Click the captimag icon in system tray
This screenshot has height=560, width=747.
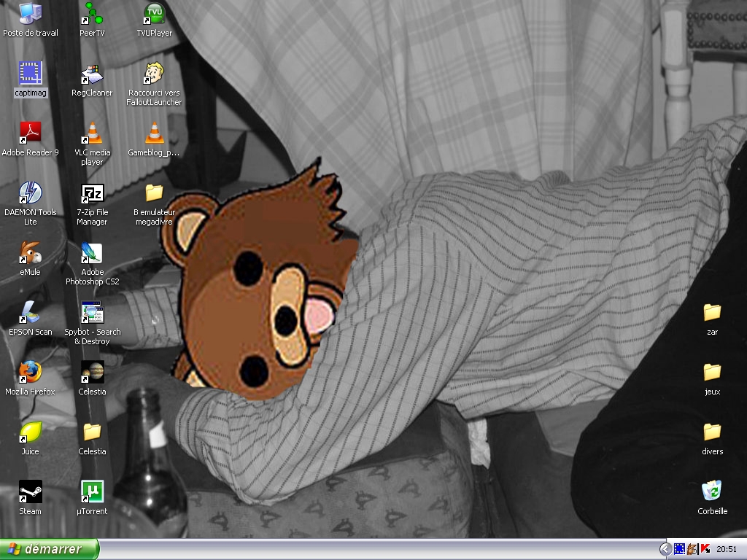click(x=679, y=550)
